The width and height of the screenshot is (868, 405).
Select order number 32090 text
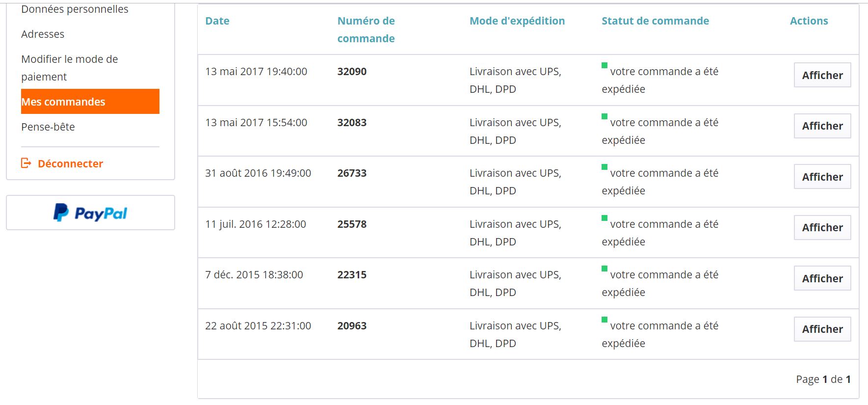tap(352, 71)
